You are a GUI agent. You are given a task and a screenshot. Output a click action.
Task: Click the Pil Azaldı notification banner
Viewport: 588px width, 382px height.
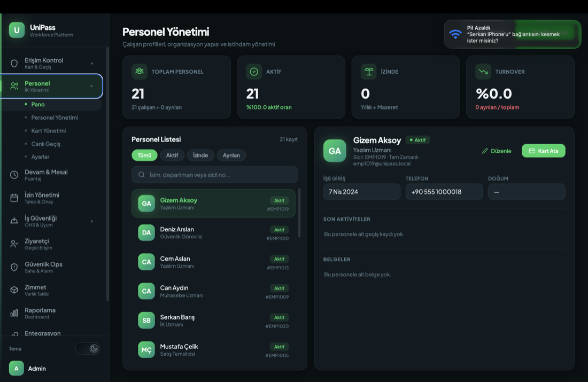tap(512, 34)
